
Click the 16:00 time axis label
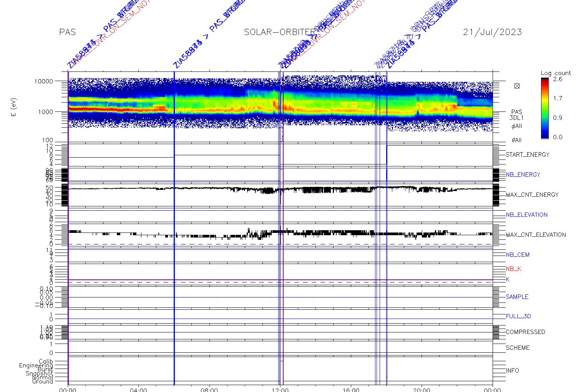click(351, 390)
